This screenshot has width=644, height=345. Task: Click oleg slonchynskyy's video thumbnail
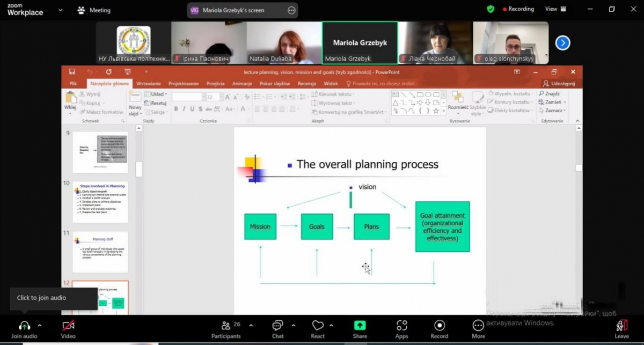[x=510, y=43]
